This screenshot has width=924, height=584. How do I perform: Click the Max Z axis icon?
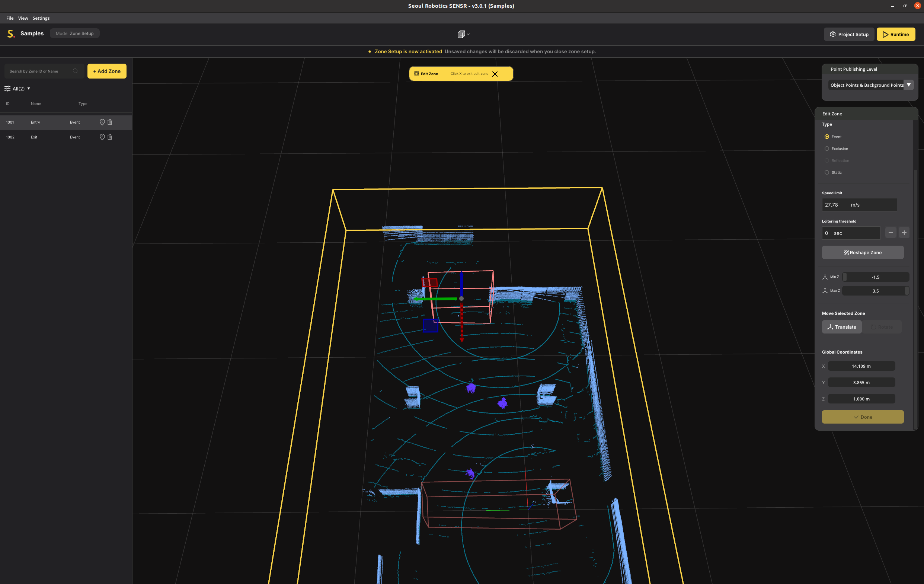pos(825,291)
